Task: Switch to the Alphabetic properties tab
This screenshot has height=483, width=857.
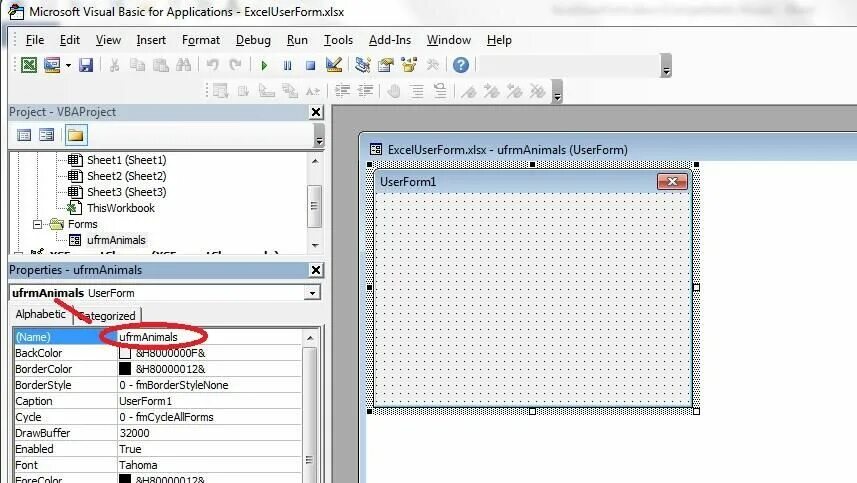Action: point(40,314)
